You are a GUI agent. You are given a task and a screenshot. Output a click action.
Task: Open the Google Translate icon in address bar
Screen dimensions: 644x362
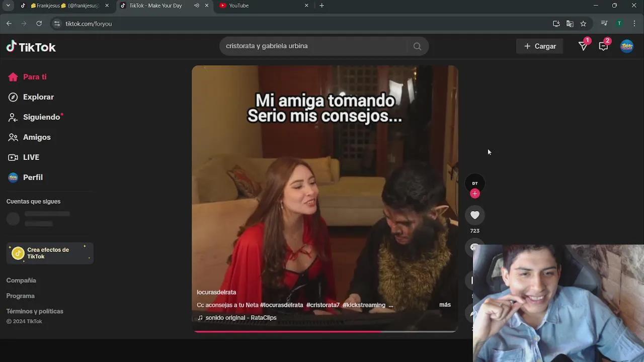[x=570, y=23]
